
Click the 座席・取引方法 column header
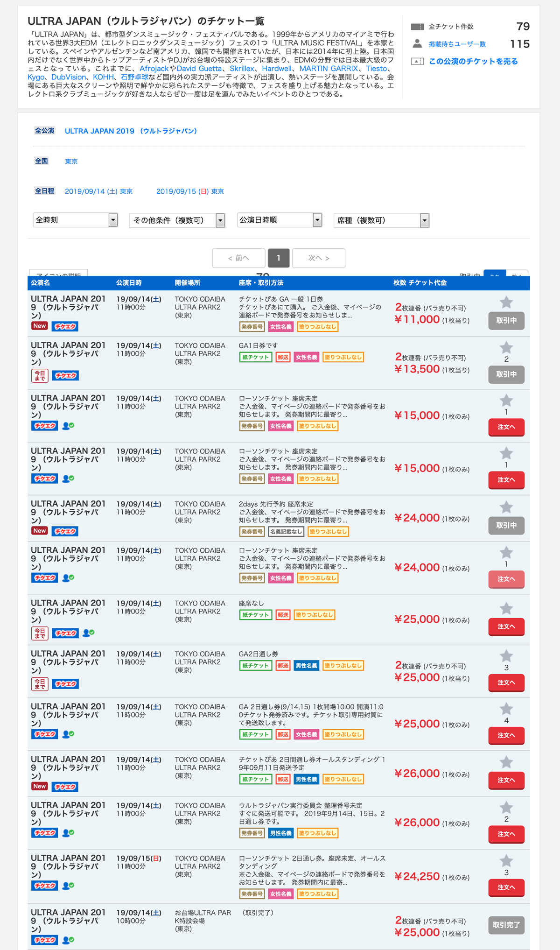click(261, 283)
